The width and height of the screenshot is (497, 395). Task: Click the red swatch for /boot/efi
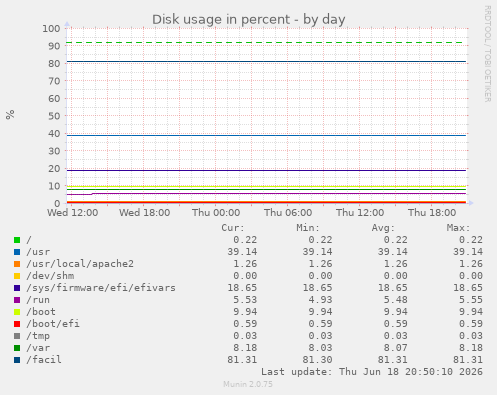[x=17, y=324]
